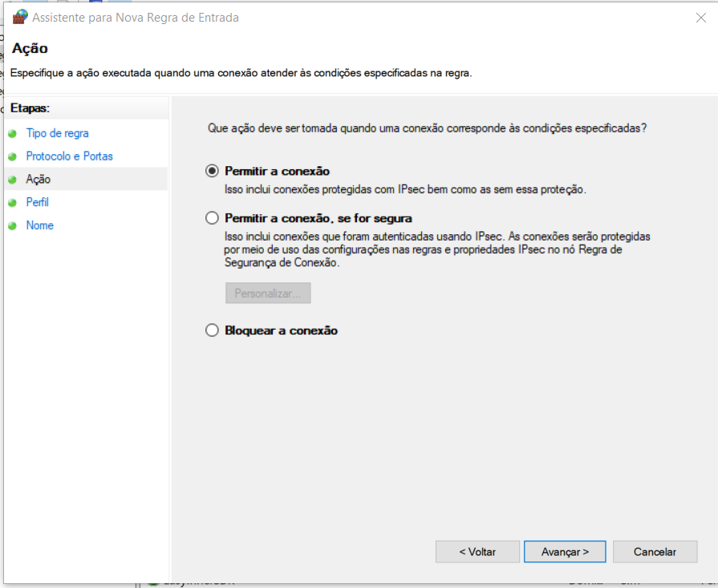
Task: Select the 'Bloquear a conexão' radio button
Action: tap(212, 330)
